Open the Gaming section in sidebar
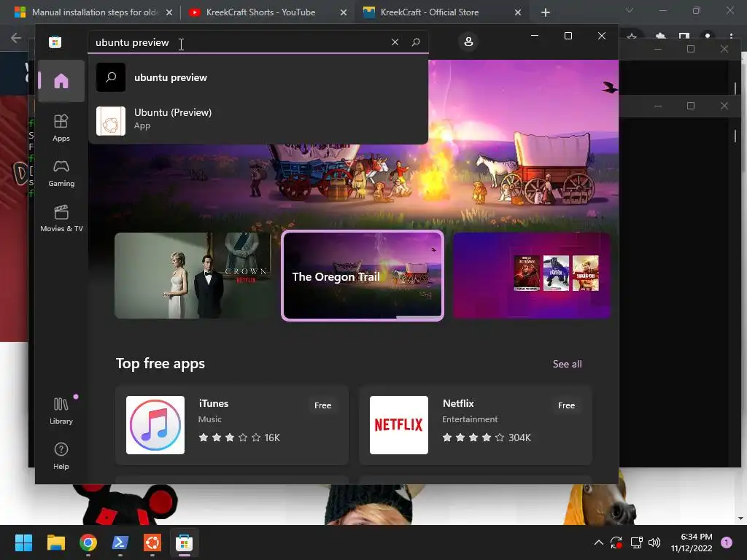The height and width of the screenshot is (560, 747). pos(61,173)
